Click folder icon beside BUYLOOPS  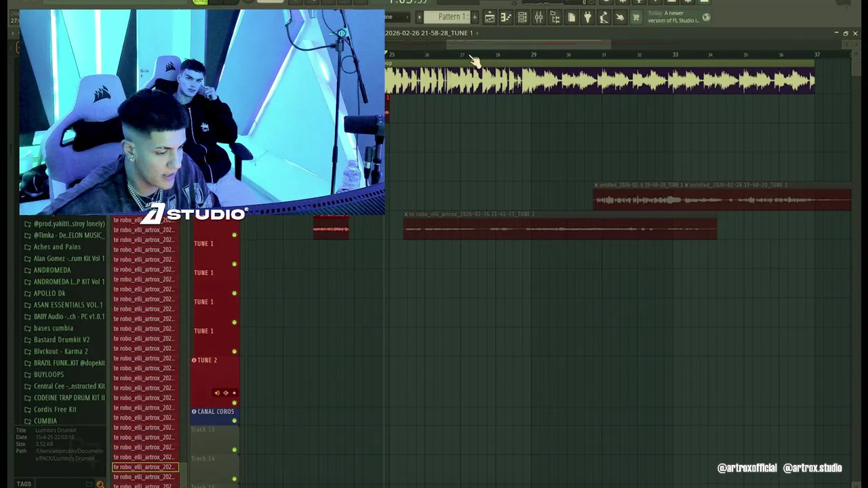click(x=27, y=375)
